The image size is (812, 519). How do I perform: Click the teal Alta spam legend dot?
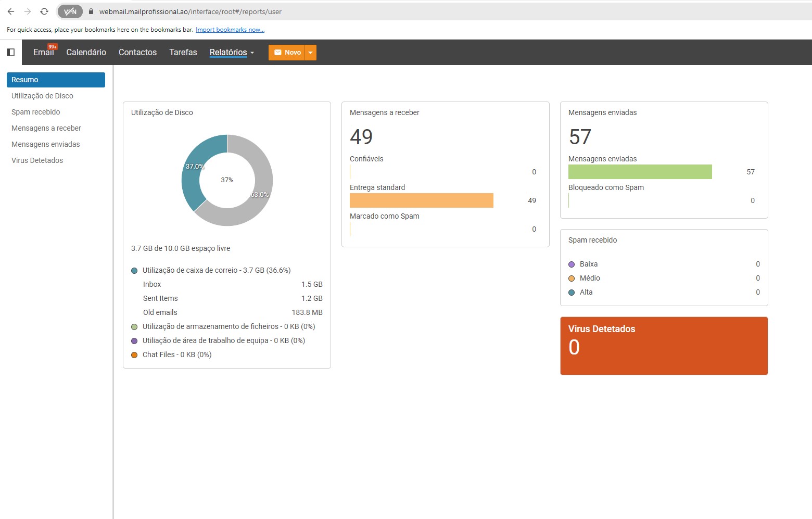click(572, 293)
